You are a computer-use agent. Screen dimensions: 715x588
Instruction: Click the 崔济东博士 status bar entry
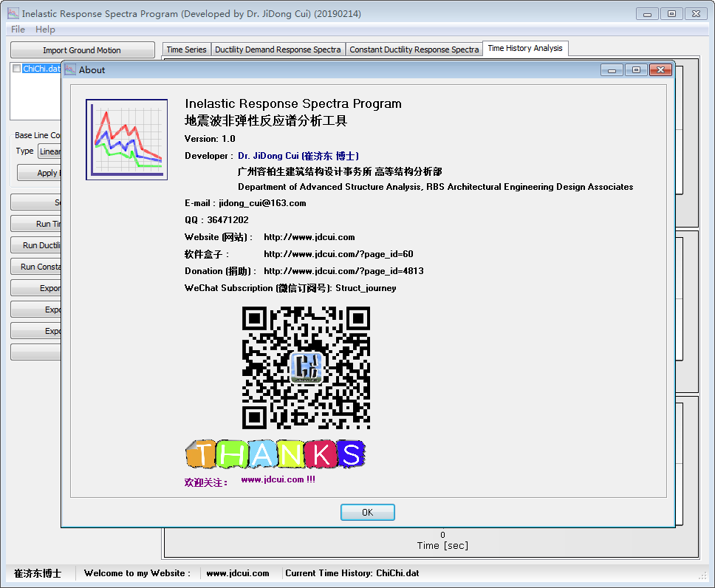click(38, 573)
